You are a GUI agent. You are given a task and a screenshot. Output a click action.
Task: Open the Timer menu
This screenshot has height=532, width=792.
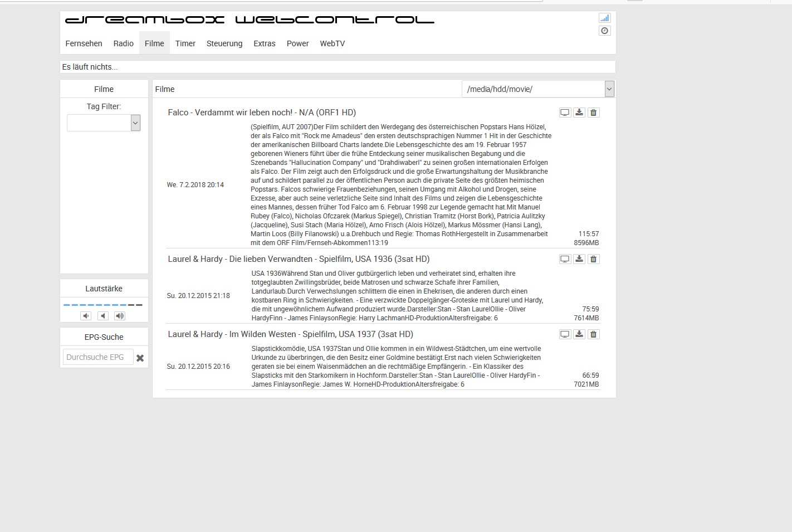click(185, 43)
